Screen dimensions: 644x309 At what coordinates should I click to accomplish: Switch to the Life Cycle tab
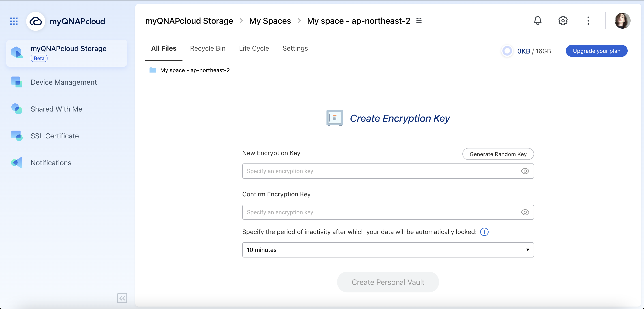(254, 48)
